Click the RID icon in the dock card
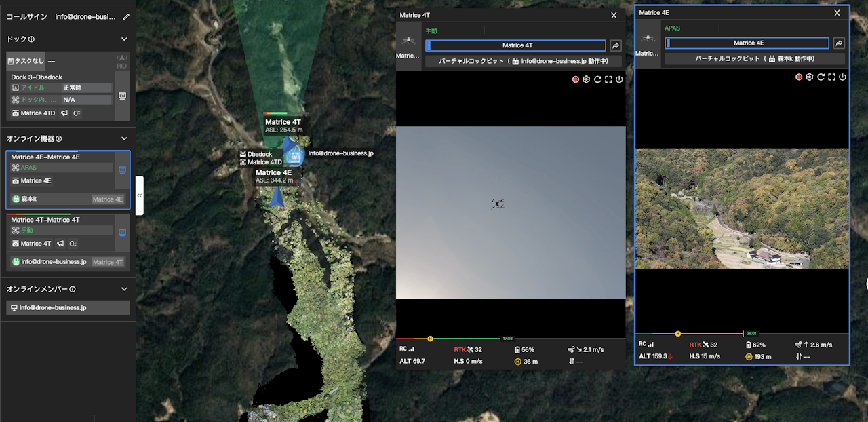Image resolution: width=868 pixels, height=422 pixels. tap(122, 61)
